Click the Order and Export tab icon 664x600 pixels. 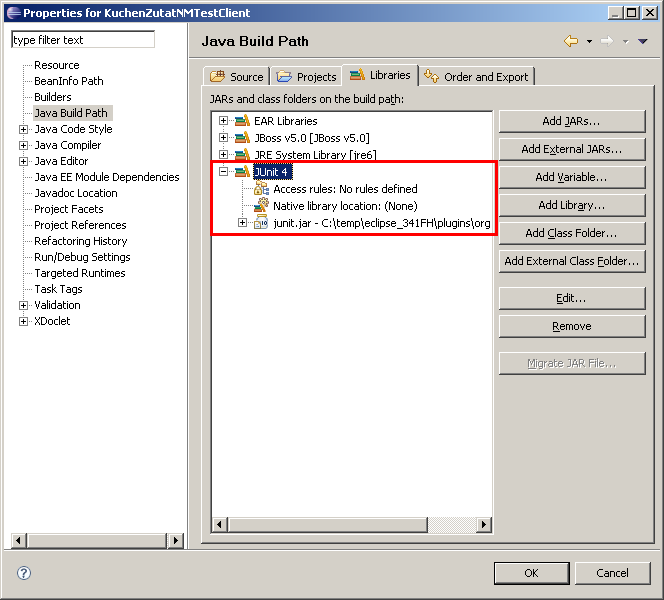pos(432,76)
